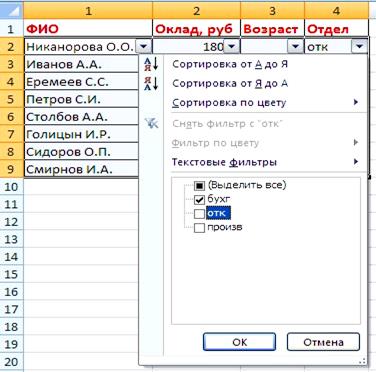Click the clear filter funnel icon
The image size is (376, 372).
point(151,124)
